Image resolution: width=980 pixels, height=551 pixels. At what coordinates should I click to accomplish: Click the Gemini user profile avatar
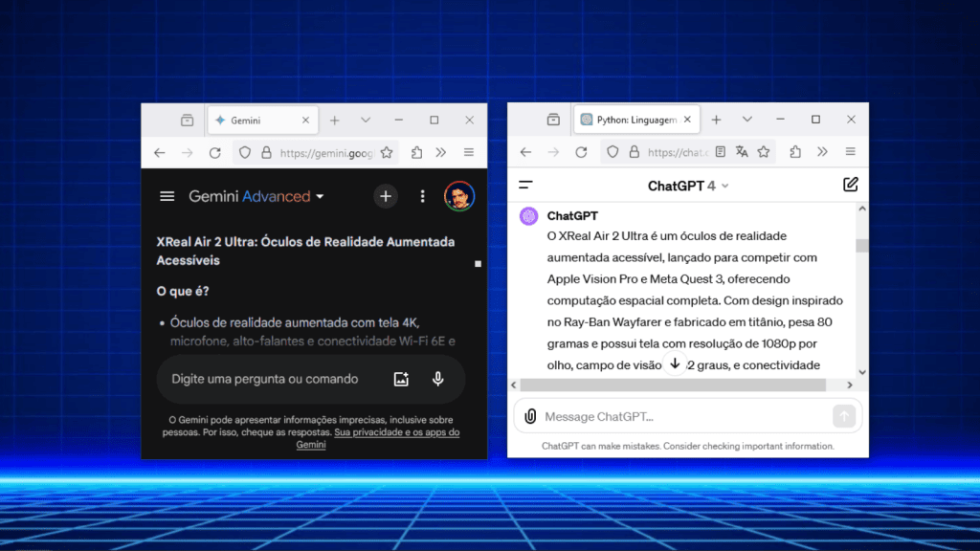(x=459, y=196)
